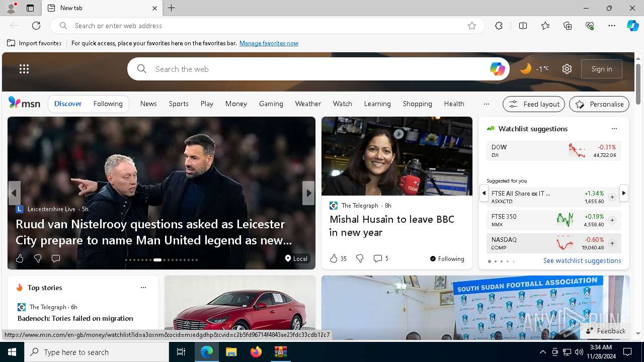Focus the Search the web box
Image resolution: width=644 pixels, height=362 pixels.
pos(318,69)
